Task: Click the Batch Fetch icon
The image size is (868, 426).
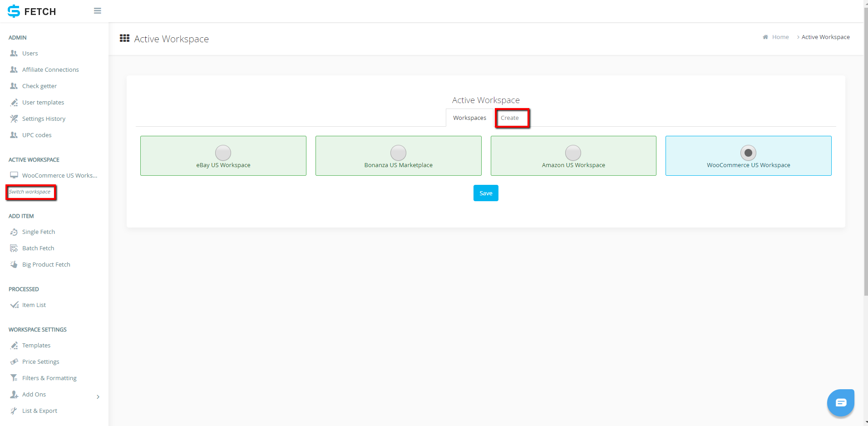Action: pyautogui.click(x=14, y=248)
